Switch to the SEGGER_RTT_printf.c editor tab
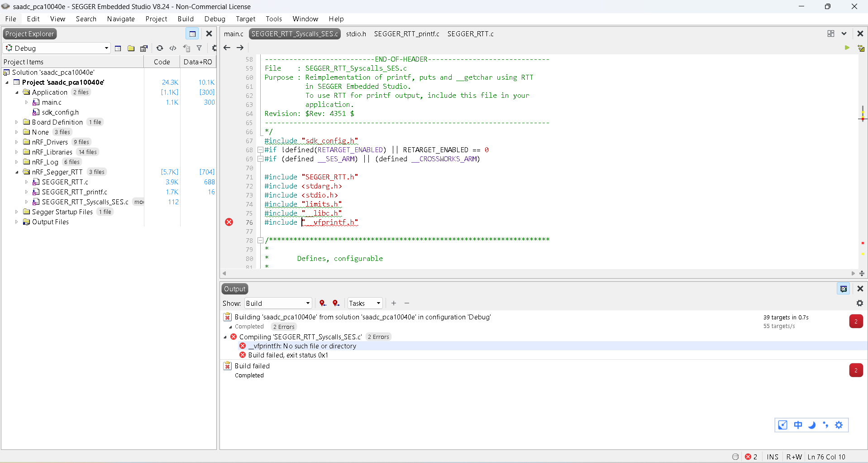This screenshot has width=868, height=463. pos(407,34)
